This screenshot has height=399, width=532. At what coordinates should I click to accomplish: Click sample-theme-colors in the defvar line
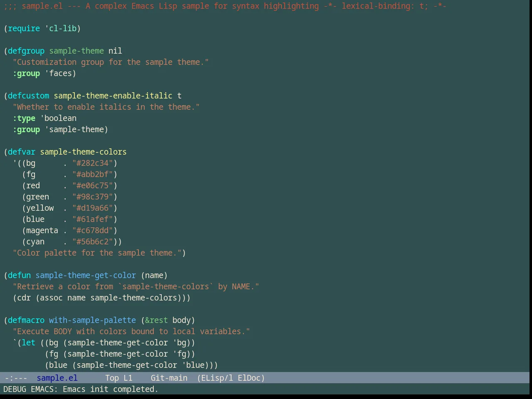click(x=83, y=152)
